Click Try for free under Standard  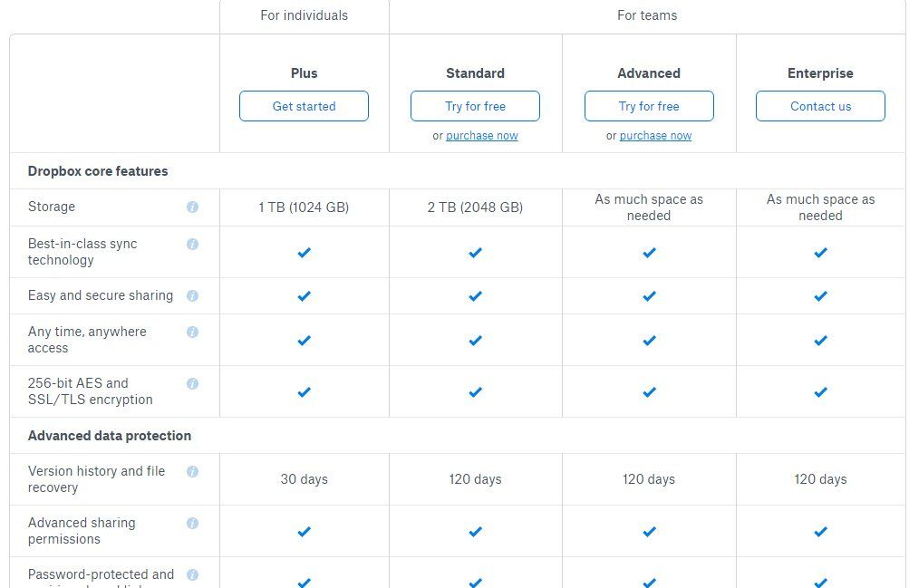(475, 106)
